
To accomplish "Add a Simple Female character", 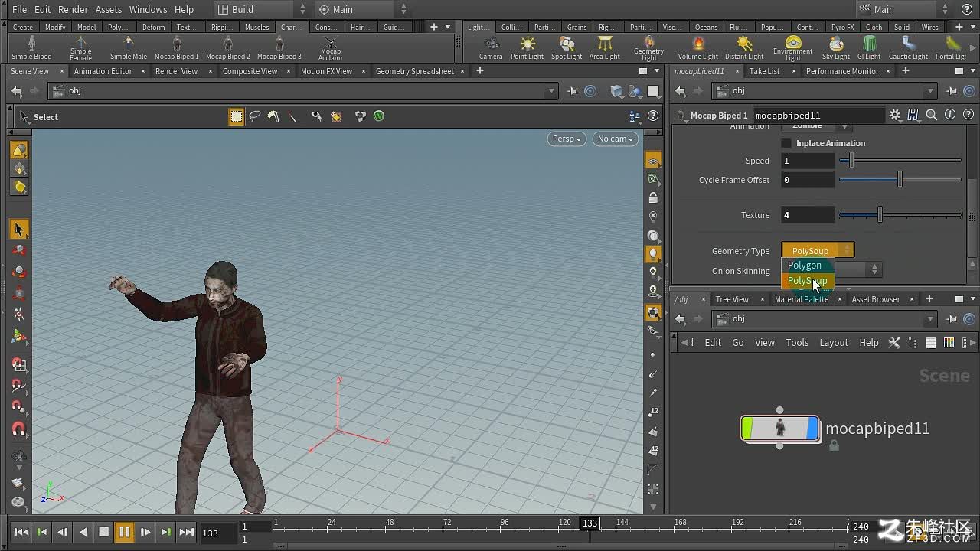I will [80, 47].
